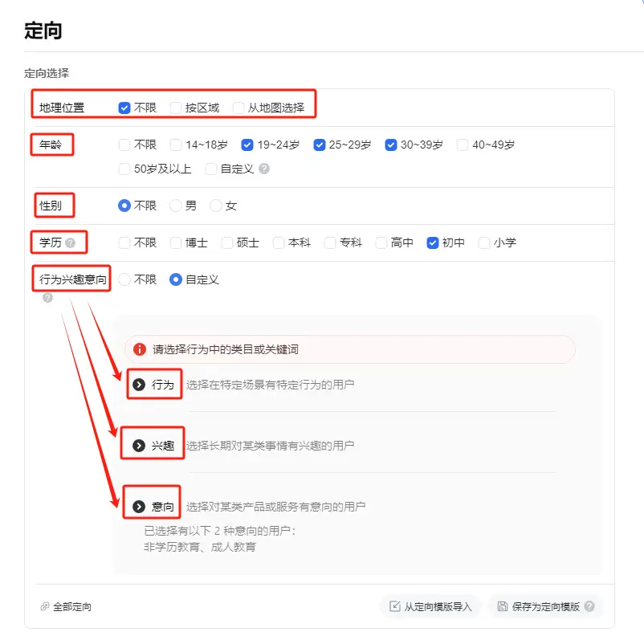644x644 pixels.
Task: Click 意向 section label
Action: [163, 507]
